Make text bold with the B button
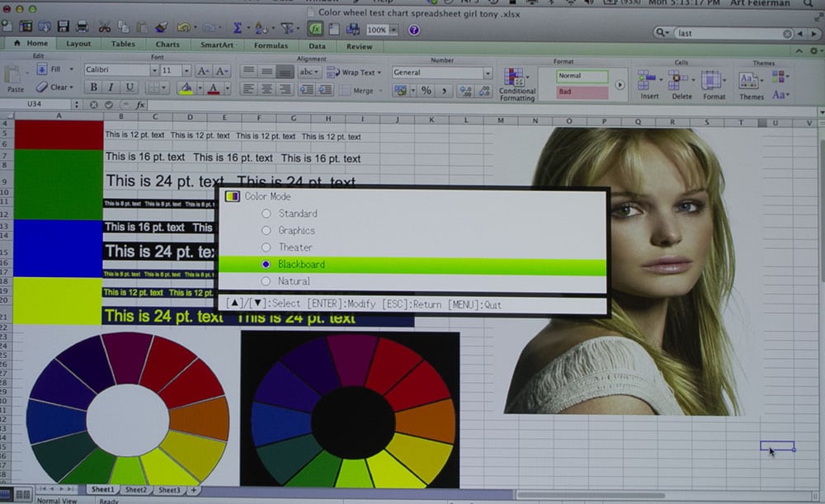Screen dimensions: 825x504 pos(94,87)
